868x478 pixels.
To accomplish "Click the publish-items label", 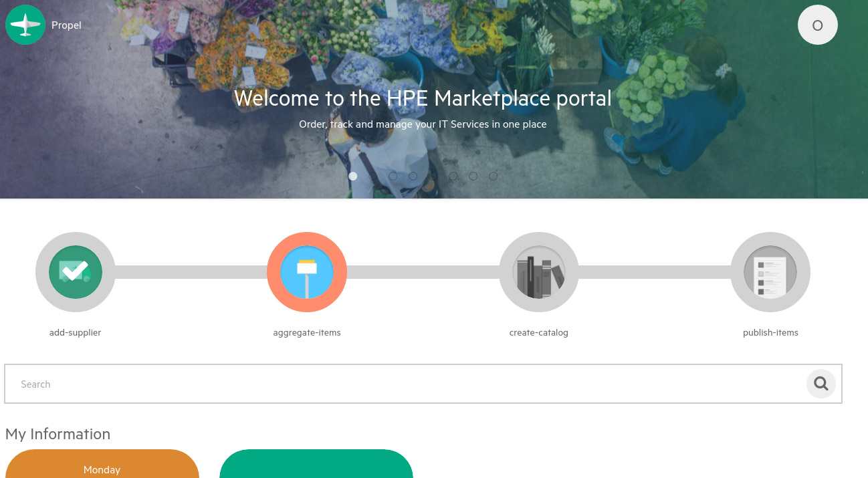I will tap(770, 332).
